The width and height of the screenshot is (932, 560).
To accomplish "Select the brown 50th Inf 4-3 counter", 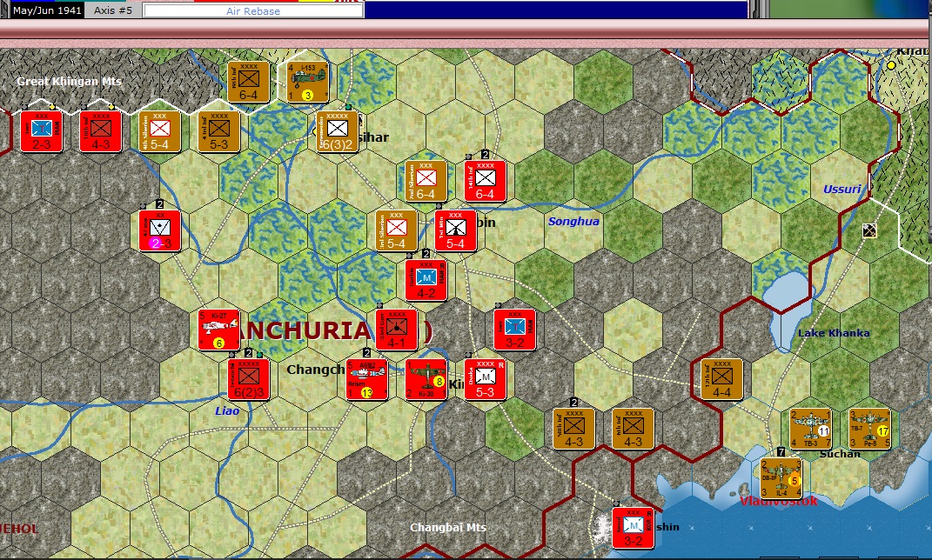I will pos(573,429).
